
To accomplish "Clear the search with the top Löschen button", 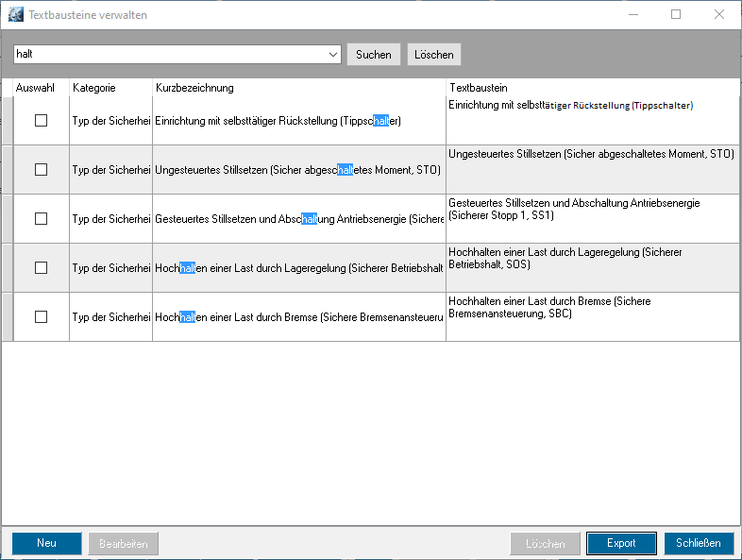I will tap(434, 55).
